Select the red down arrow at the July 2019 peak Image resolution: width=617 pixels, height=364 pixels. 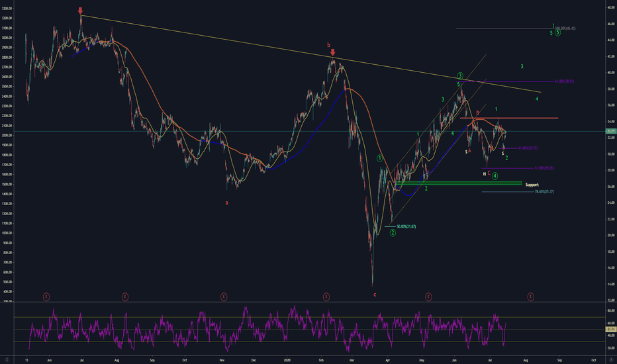80,11
